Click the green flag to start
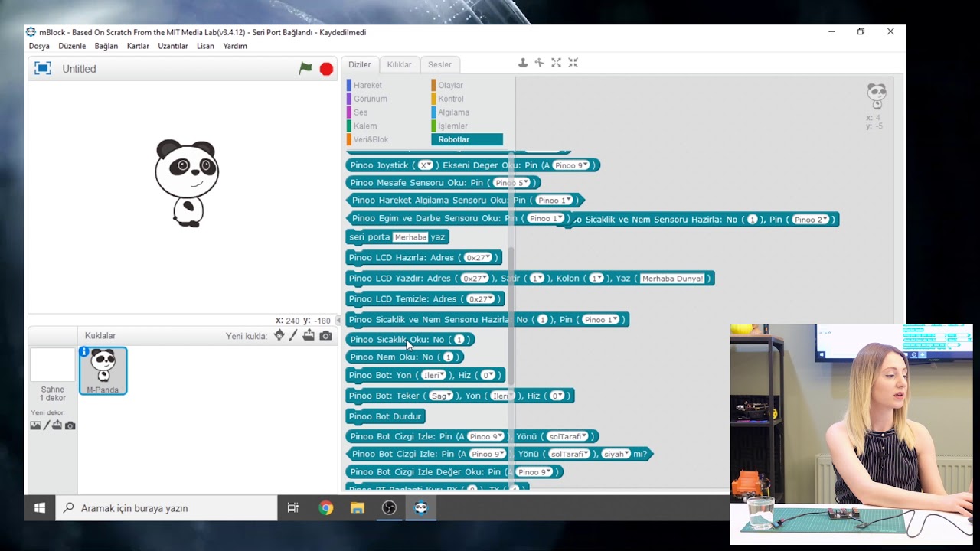980x551 pixels. [305, 68]
